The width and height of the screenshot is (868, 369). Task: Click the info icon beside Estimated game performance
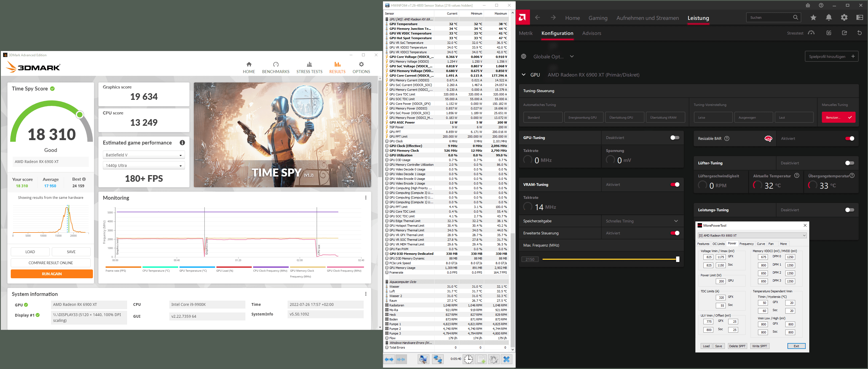182,143
